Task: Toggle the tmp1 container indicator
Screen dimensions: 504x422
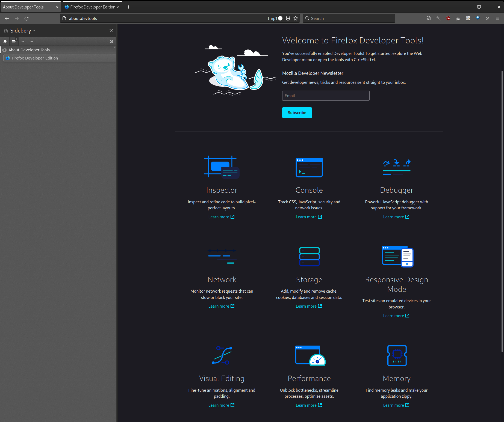Action: (275, 18)
